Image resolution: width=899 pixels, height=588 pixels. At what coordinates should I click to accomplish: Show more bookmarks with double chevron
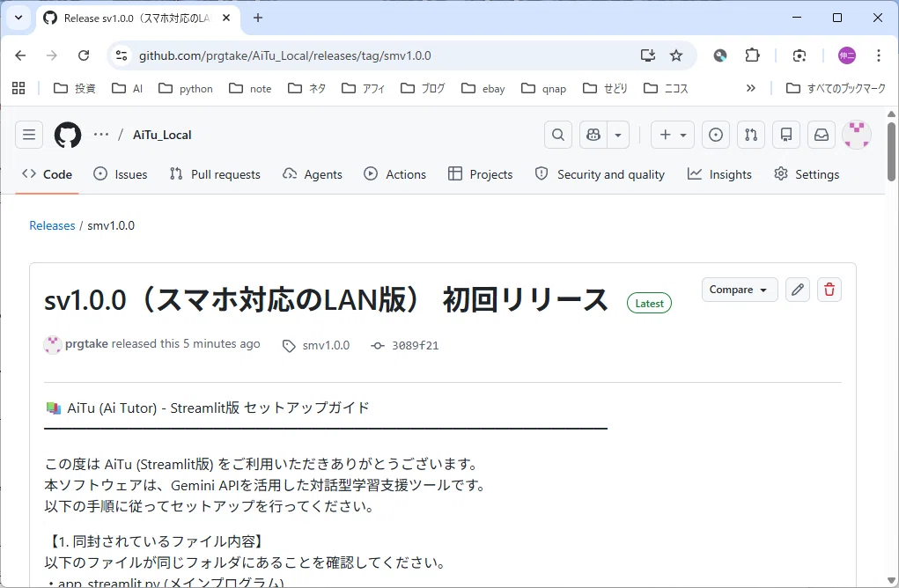coord(750,88)
